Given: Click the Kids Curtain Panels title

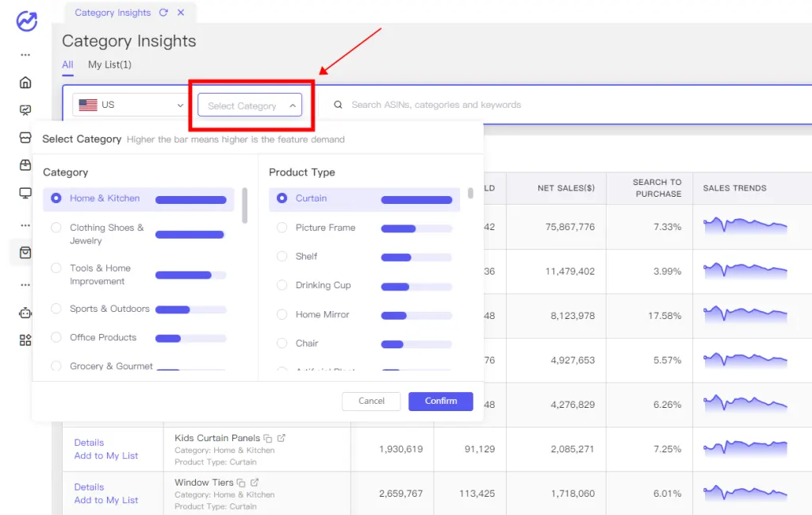Looking at the screenshot, I should click(x=217, y=438).
